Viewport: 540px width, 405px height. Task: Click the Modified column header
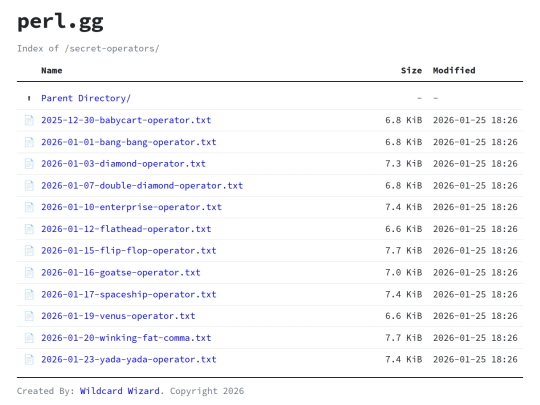point(454,71)
